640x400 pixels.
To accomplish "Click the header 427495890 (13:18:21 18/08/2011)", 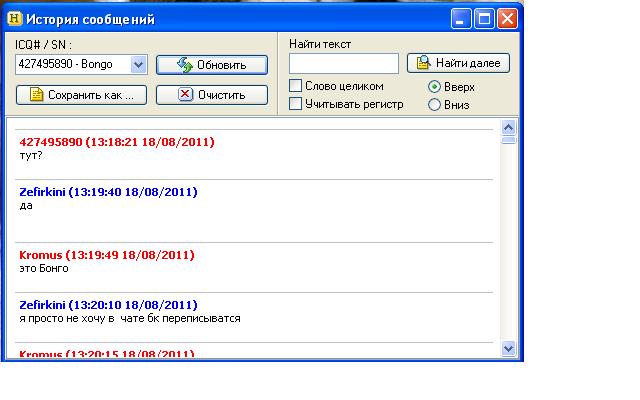I will click(117, 142).
